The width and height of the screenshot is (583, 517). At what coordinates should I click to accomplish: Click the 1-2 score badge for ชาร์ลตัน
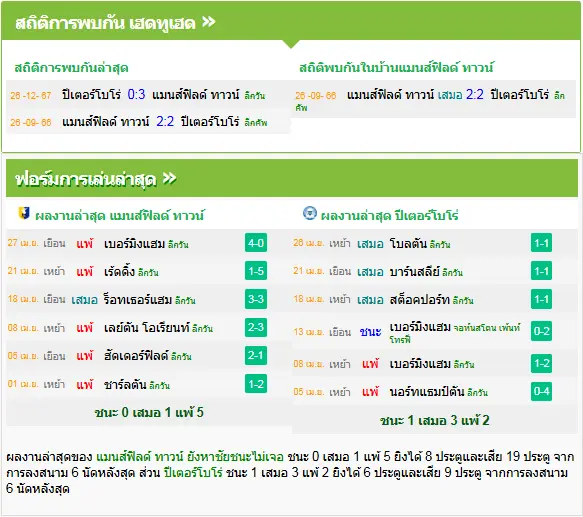[x=256, y=383]
